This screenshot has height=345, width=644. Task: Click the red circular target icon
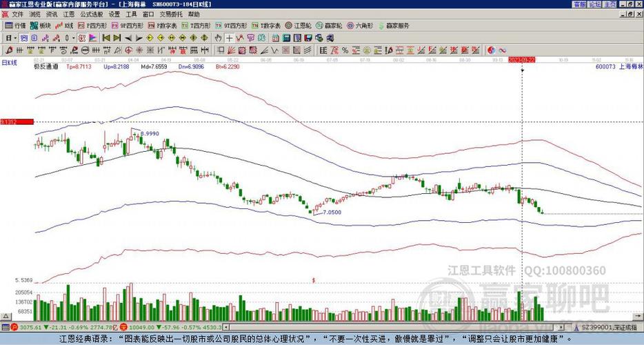(128, 50)
